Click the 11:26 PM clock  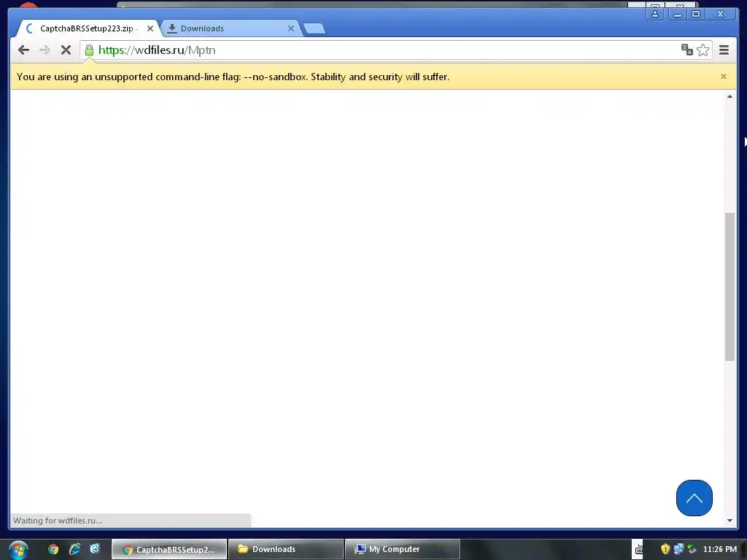tap(720, 549)
